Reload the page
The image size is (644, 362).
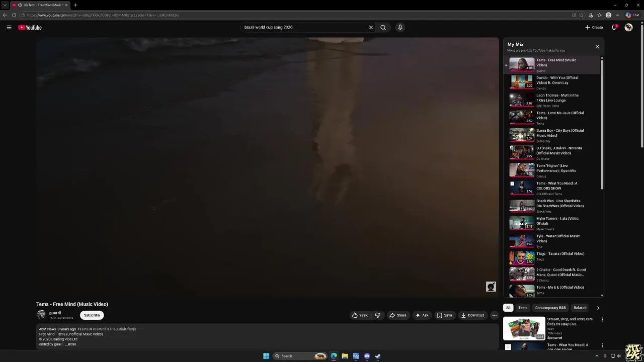pos(14,15)
